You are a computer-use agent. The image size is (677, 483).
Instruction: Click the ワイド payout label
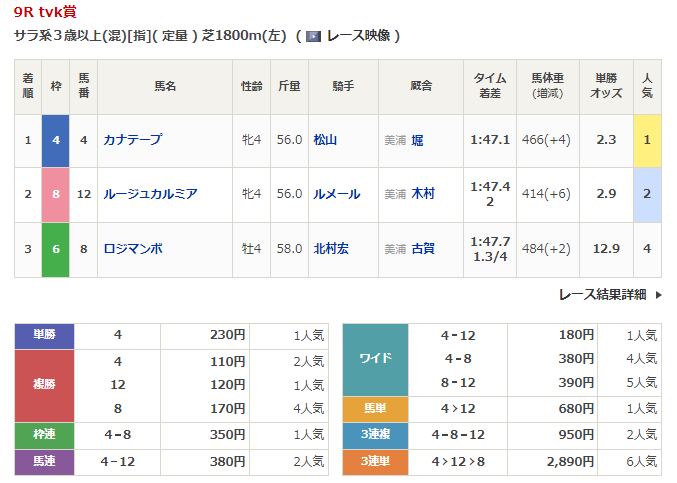pos(375,358)
